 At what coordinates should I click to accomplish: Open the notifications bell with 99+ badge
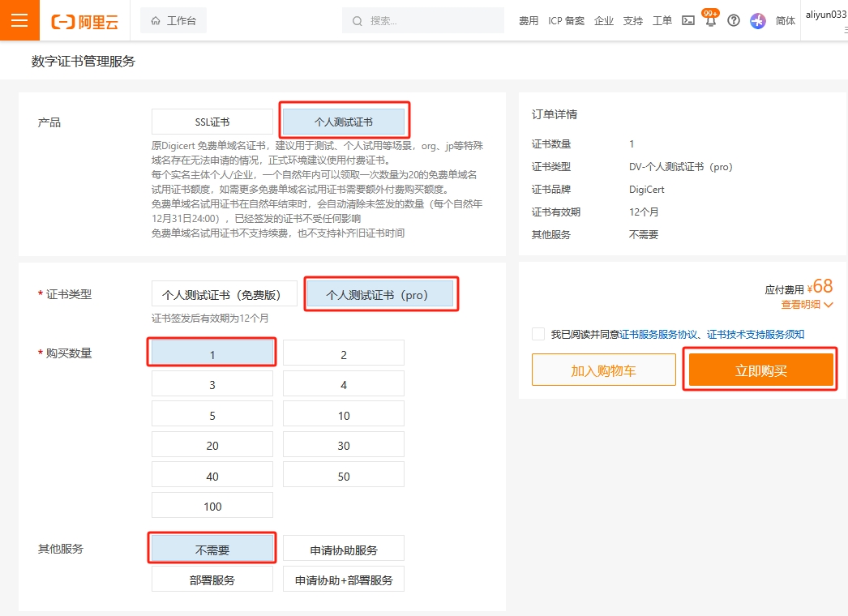point(711,19)
